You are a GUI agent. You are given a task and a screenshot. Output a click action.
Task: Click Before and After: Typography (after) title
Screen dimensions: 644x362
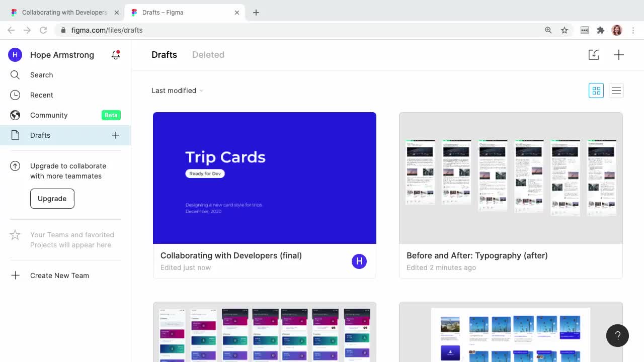coord(477,255)
